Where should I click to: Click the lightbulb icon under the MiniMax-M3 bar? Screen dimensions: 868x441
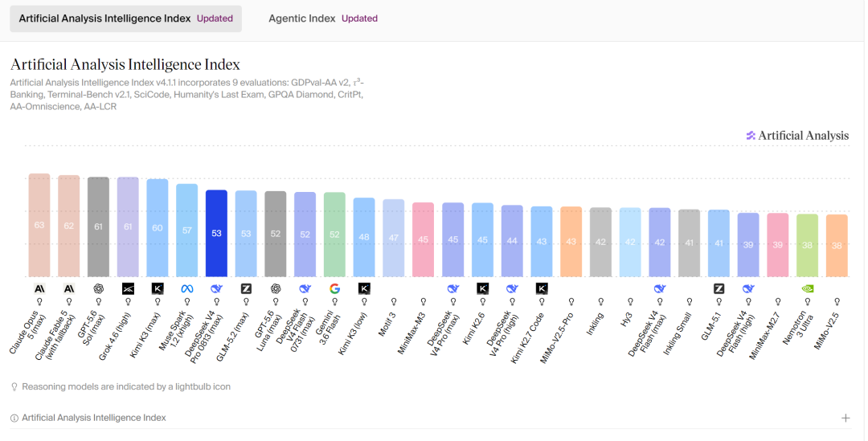tap(424, 302)
